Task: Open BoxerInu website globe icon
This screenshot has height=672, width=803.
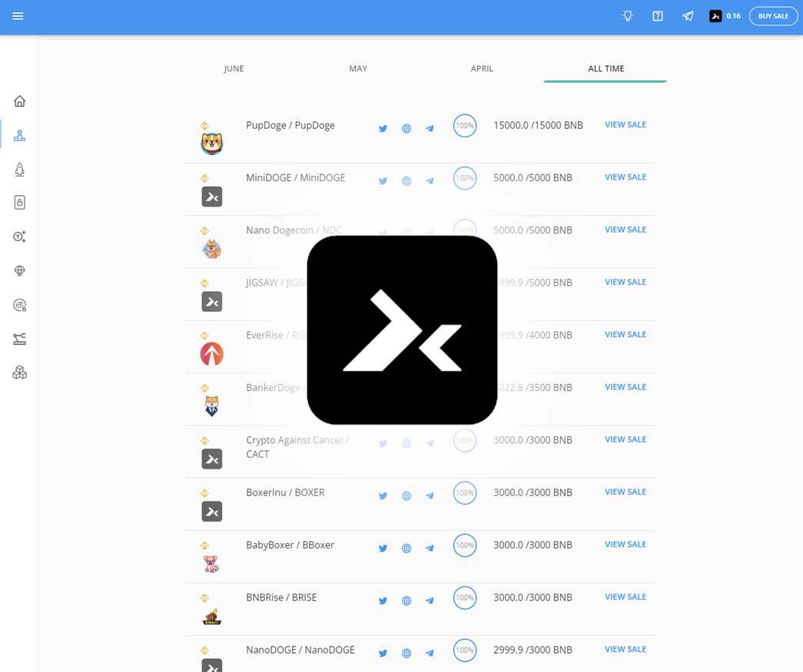Action: click(x=406, y=496)
